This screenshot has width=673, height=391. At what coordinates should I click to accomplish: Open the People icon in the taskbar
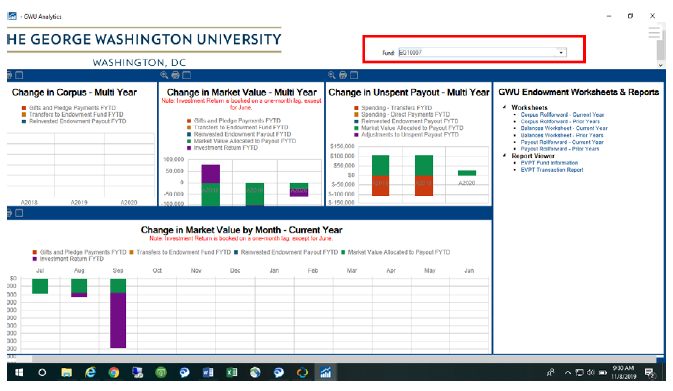click(x=550, y=373)
